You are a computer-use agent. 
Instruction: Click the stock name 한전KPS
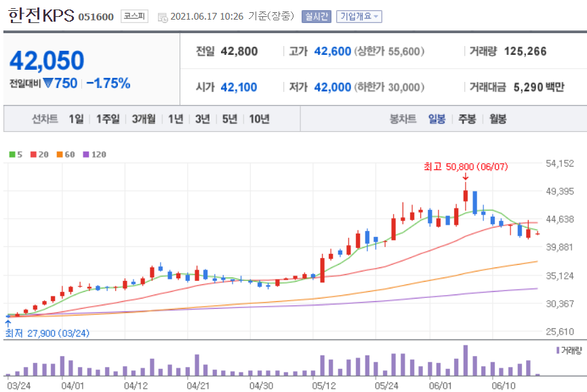click(41, 16)
